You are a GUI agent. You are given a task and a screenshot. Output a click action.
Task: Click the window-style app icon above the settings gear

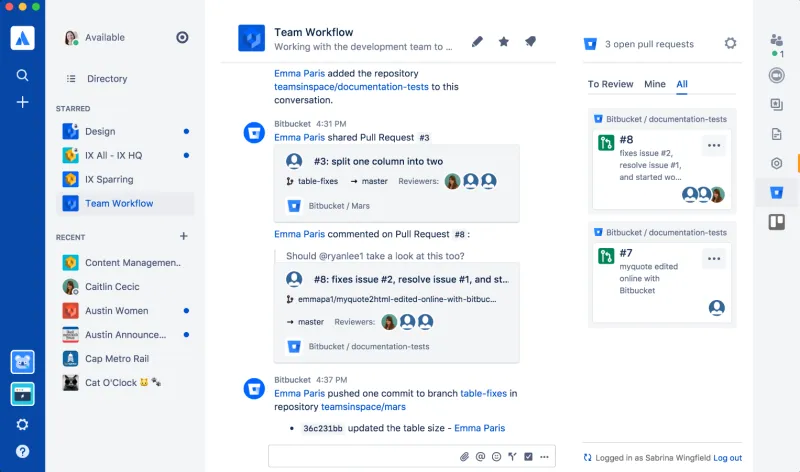[x=22, y=394]
